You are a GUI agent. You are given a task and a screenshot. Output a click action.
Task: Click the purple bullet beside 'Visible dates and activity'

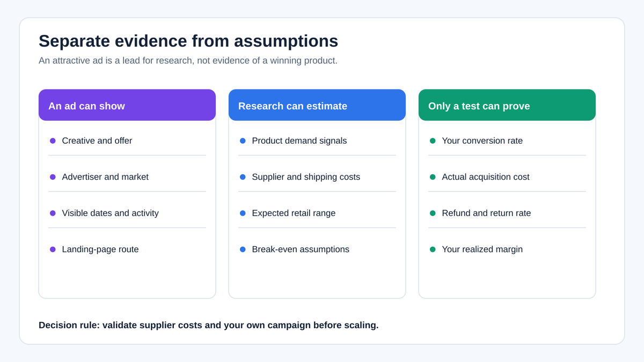53,213
